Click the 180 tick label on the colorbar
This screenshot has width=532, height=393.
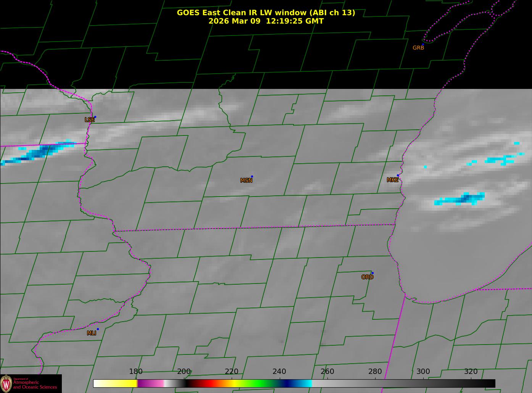point(136,372)
